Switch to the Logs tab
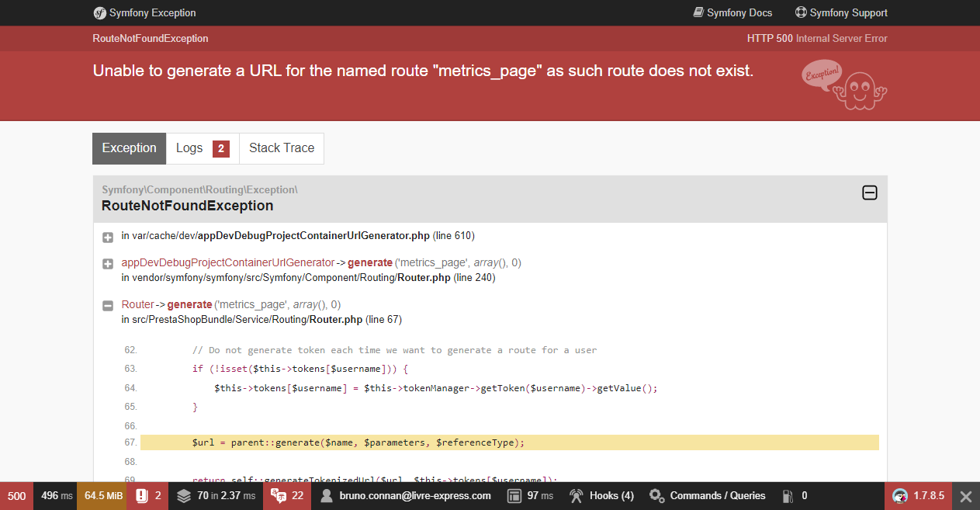The width and height of the screenshot is (980, 510). click(x=203, y=148)
